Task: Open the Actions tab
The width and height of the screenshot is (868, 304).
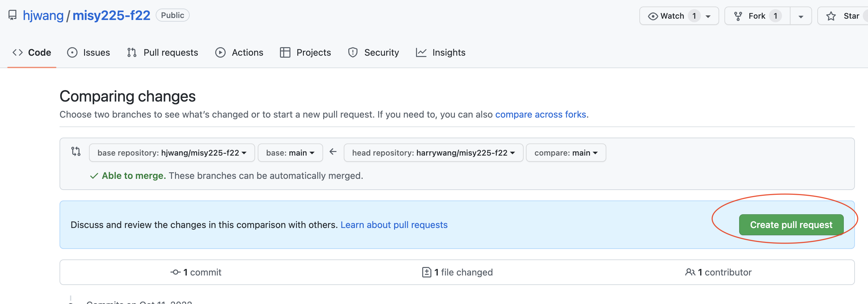Action: click(x=239, y=53)
